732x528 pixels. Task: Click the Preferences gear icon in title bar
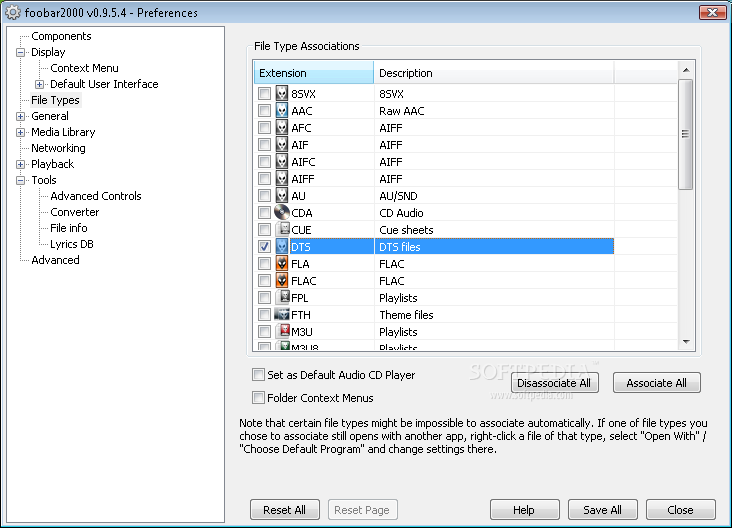[x=13, y=12]
